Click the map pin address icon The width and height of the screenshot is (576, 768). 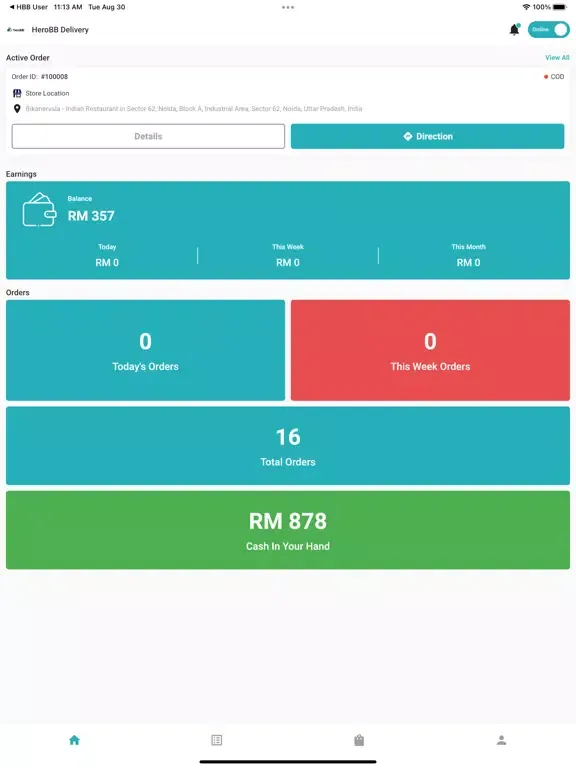17,109
